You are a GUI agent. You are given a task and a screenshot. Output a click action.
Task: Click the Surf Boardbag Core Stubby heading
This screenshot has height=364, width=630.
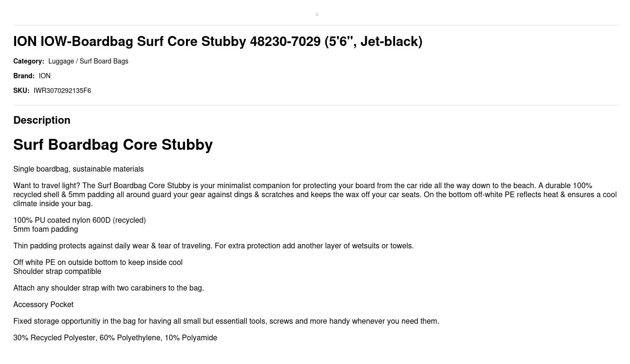coord(113,145)
